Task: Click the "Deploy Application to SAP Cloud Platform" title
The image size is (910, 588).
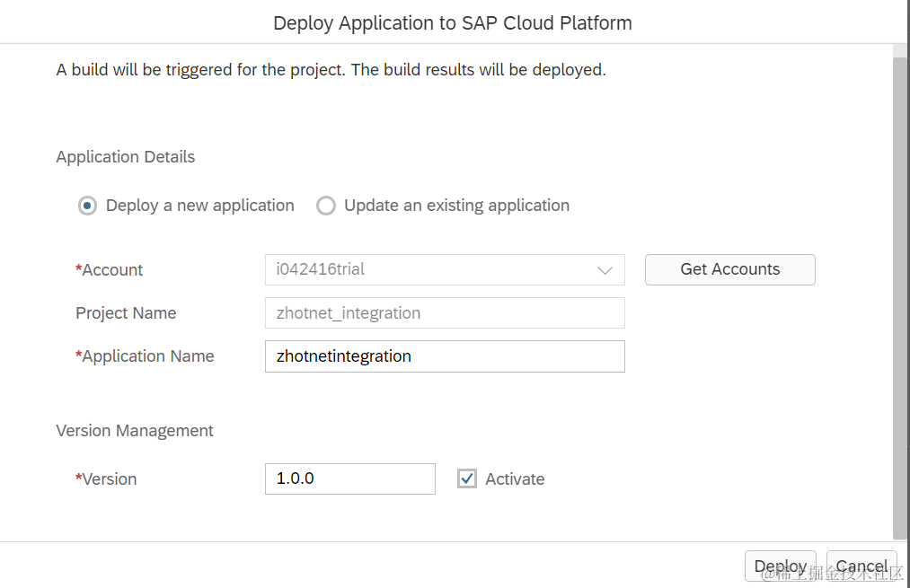Action: pos(453,22)
